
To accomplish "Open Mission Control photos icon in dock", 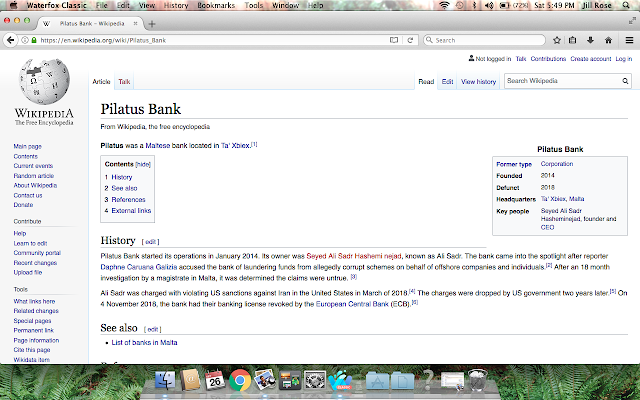I will (290, 380).
